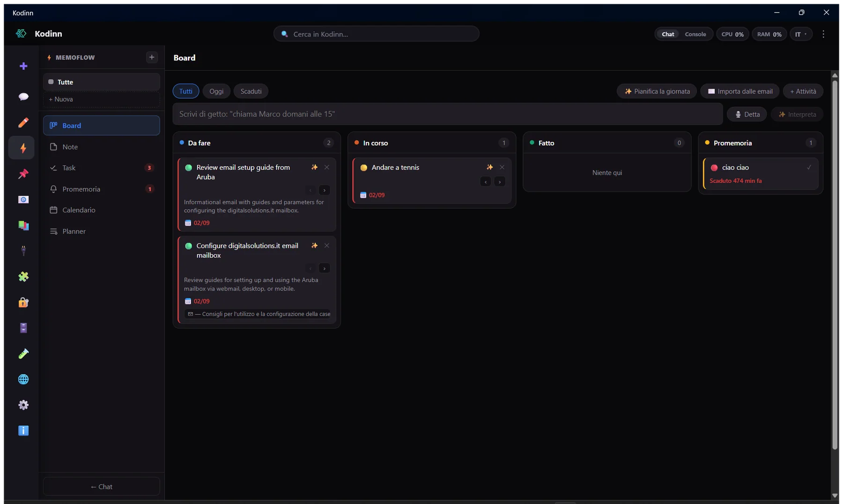Open the padlock icon in left rail
This screenshot has width=843, height=504.
[23, 302]
